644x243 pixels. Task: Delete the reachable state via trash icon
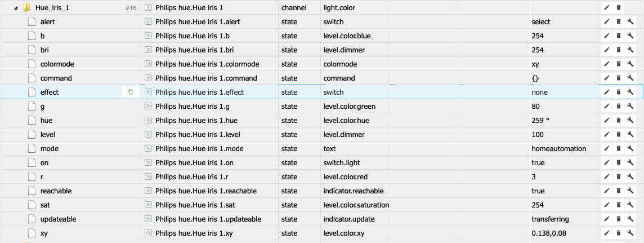pyautogui.click(x=619, y=191)
